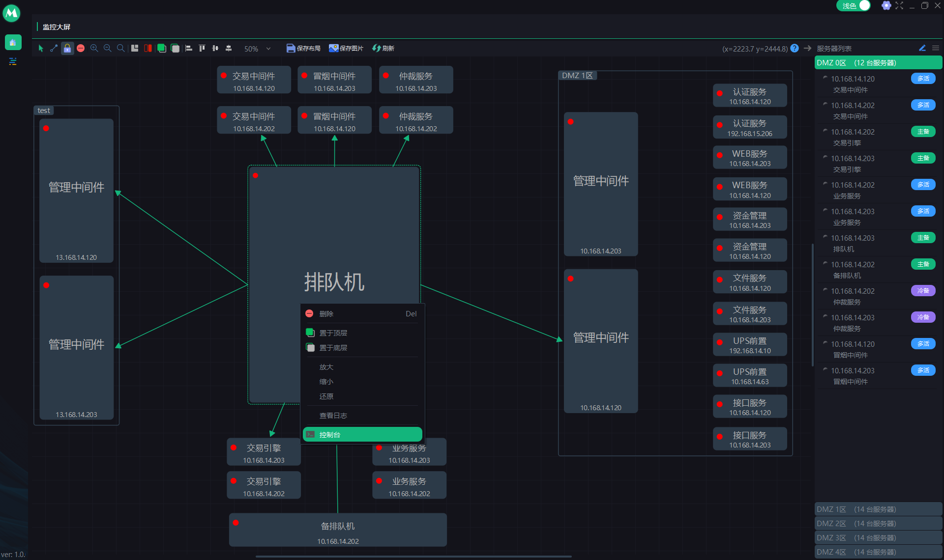The image size is (944, 560).
Task: Click the gray send-to-back toolbar icon
Action: pos(175,48)
